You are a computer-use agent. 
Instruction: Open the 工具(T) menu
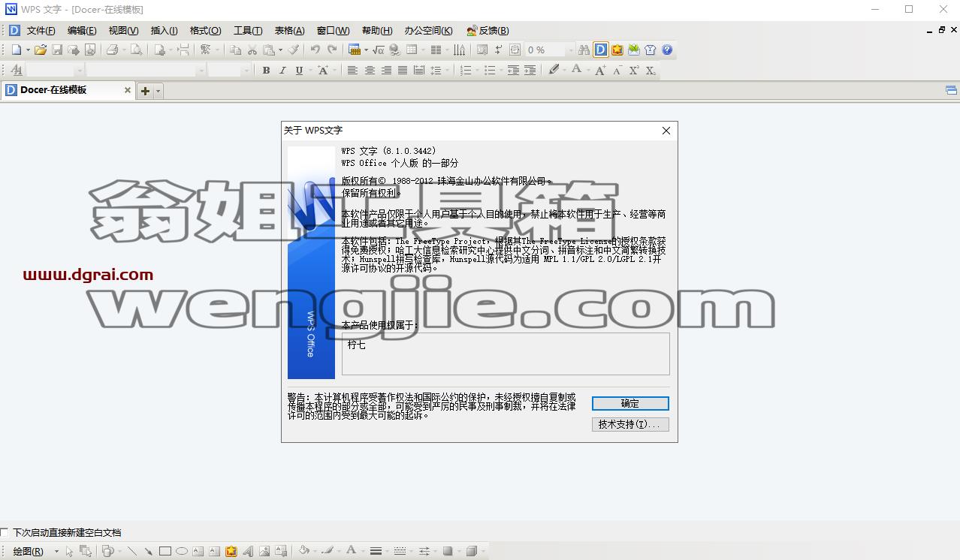[248, 30]
